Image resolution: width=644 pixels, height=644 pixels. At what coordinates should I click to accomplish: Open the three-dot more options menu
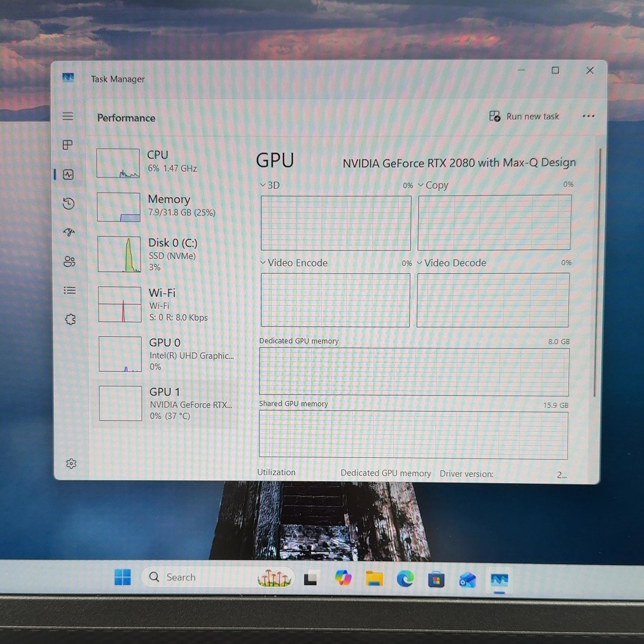pos(588,116)
